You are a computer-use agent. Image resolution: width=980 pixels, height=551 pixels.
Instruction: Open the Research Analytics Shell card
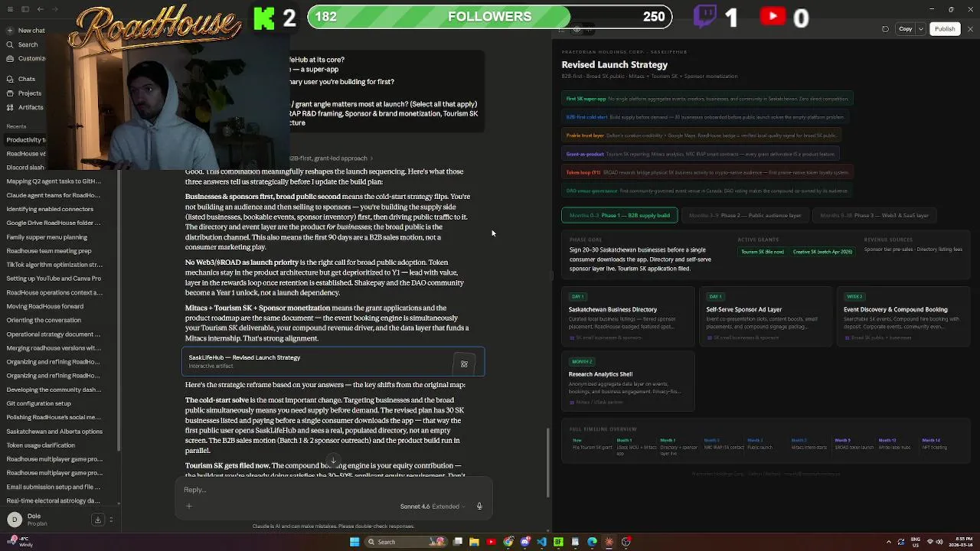tap(628, 380)
